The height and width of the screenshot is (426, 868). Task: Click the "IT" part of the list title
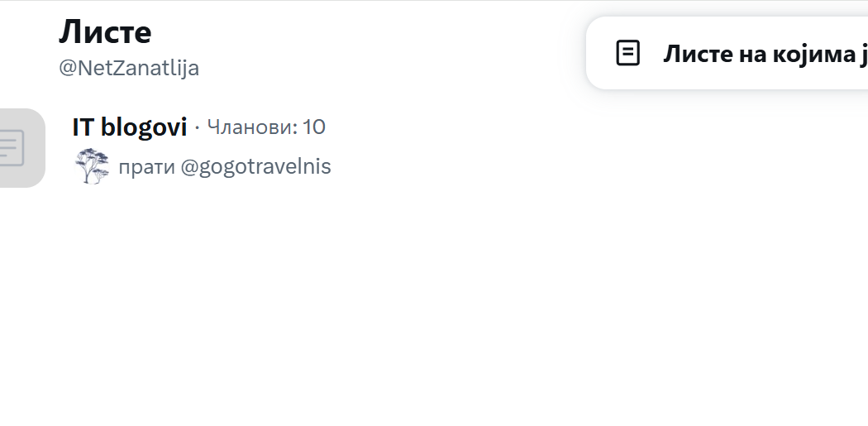[x=83, y=127]
